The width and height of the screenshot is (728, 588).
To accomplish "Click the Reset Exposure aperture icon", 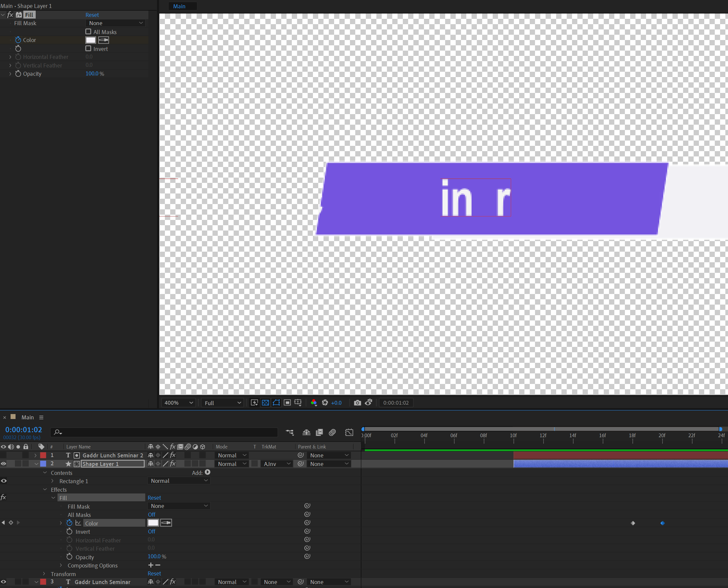I will pos(325,403).
